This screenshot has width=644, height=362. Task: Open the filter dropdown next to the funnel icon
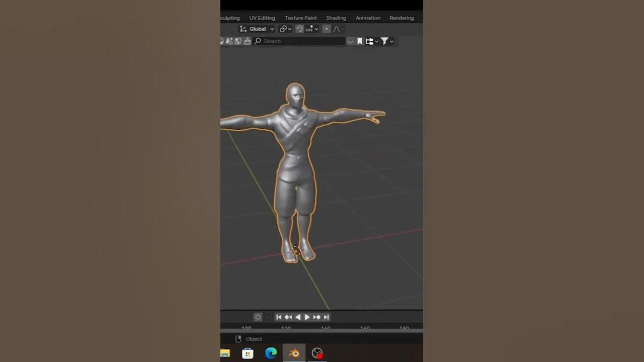pos(392,41)
